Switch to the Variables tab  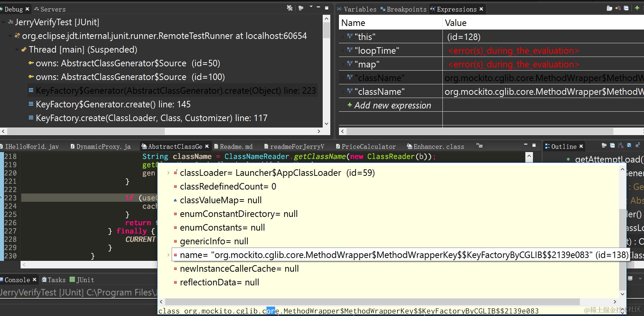(x=357, y=9)
